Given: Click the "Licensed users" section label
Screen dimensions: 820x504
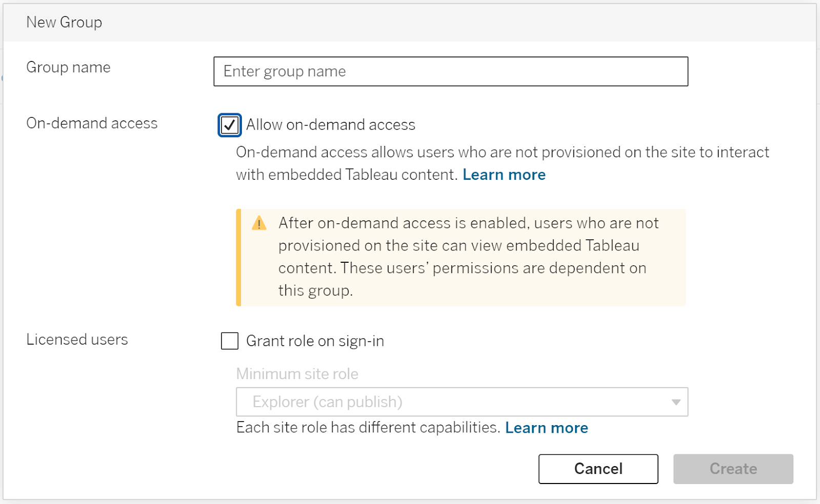Looking at the screenshot, I should [77, 340].
